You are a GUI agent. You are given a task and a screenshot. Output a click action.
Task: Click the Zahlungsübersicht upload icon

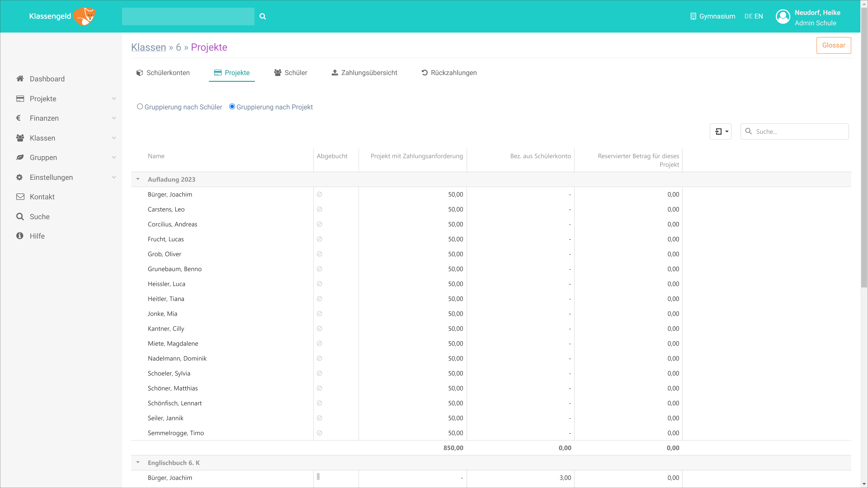click(335, 73)
